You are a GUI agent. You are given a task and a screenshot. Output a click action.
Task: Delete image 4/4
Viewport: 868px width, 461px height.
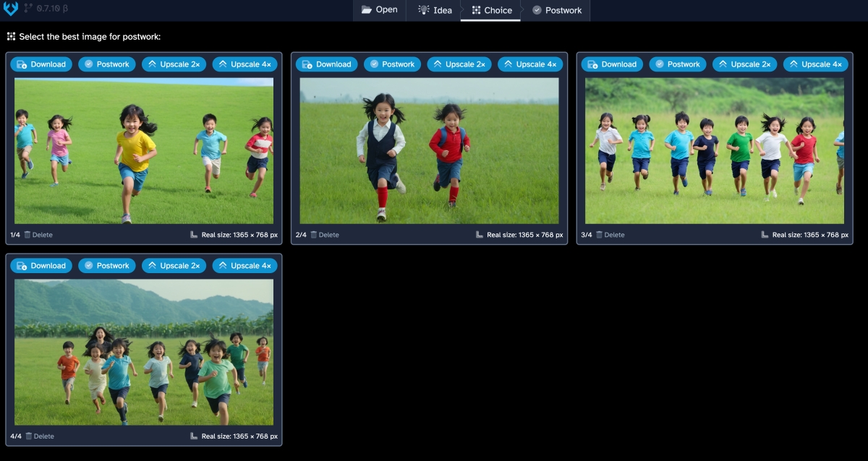coord(39,436)
